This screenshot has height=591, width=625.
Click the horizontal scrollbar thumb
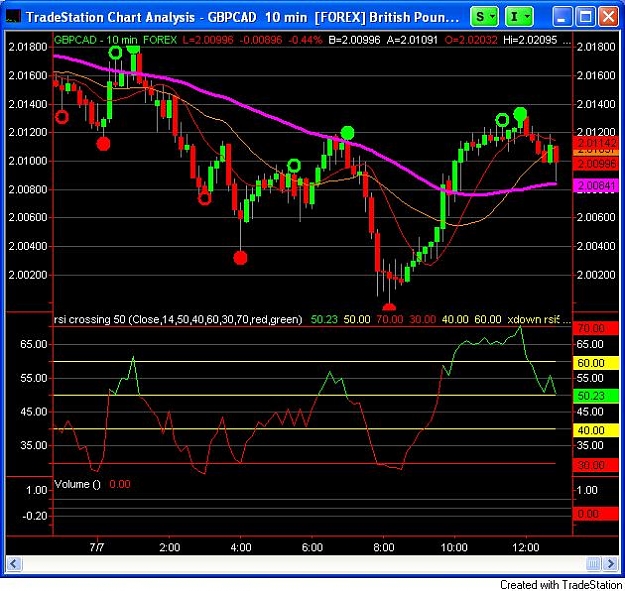(x=594, y=564)
